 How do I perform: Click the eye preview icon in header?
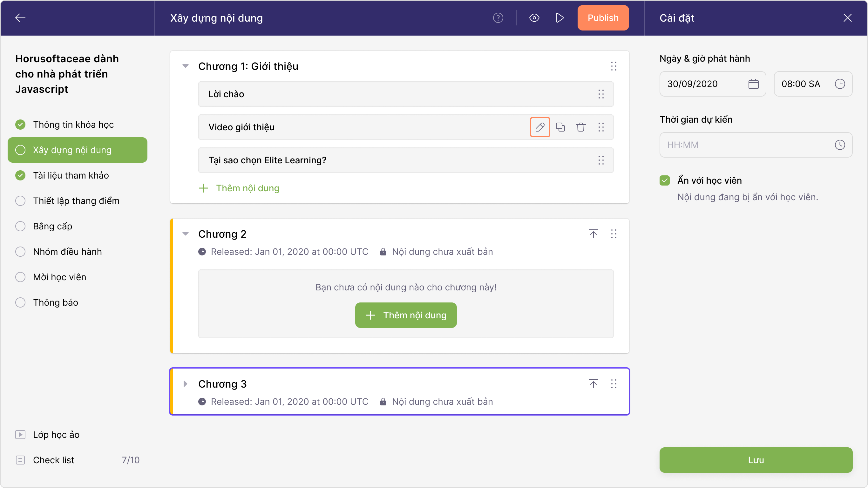coord(534,18)
